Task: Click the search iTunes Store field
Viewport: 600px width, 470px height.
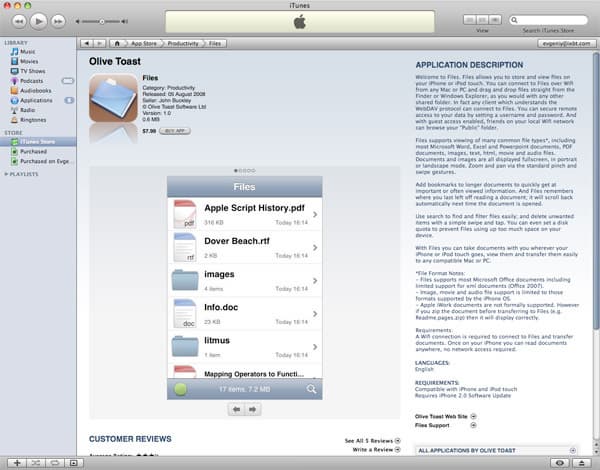Action: pos(548,20)
